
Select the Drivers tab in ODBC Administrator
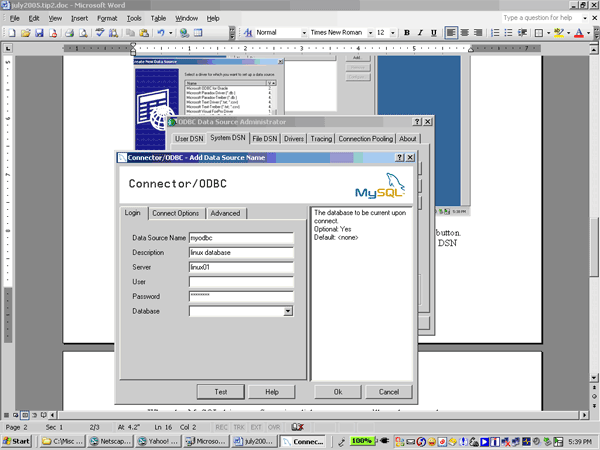[x=294, y=139]
